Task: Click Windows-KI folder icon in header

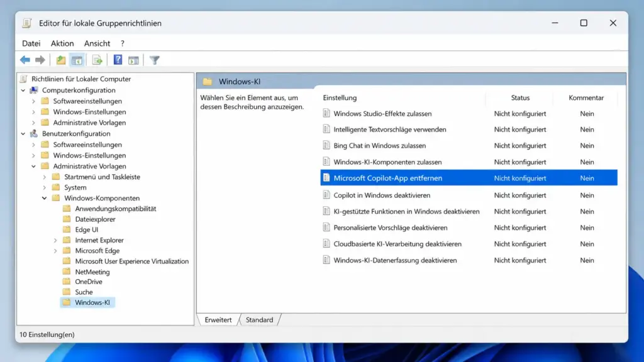Action: tap(208, 81)
